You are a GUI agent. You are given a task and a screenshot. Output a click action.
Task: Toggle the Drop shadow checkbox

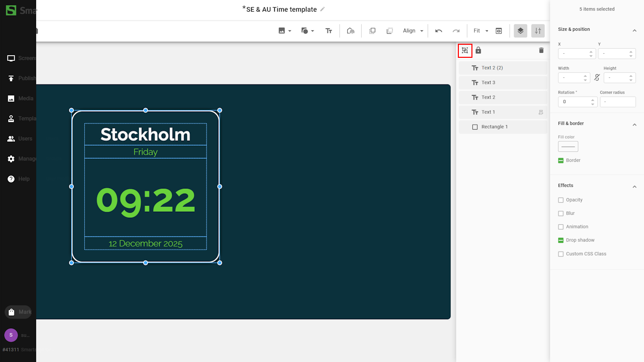click(561, 240)
